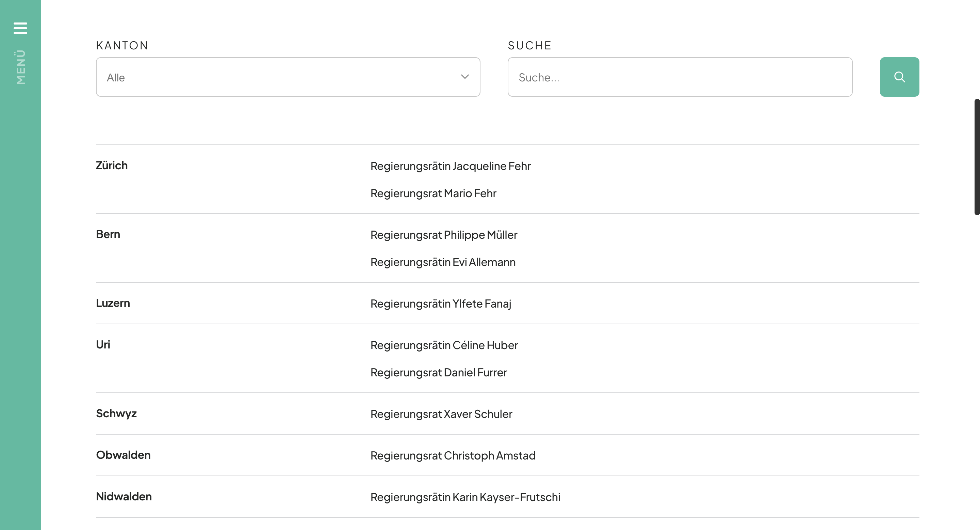
Task: Open the hamburger menu in the sidebar
Action: coord(20,28)
